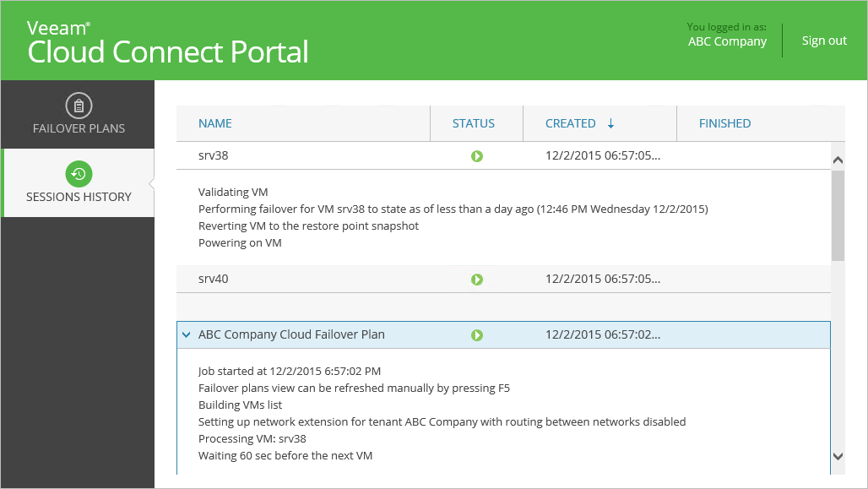This screenshot has width=868, height=489.
Task: Click the srv40 running status icon
Action: click(477, 280)
